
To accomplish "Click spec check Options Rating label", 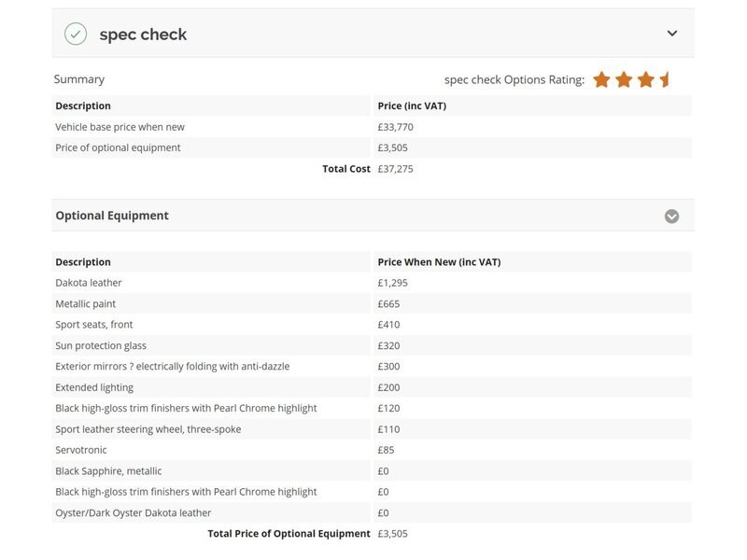I will pos(514,80).
